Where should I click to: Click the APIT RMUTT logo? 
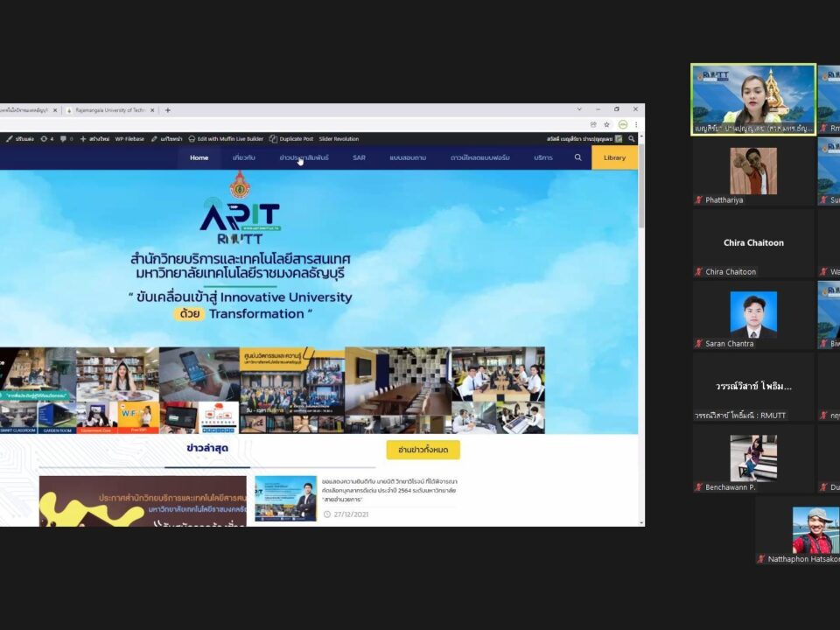(x=240, y=221)
